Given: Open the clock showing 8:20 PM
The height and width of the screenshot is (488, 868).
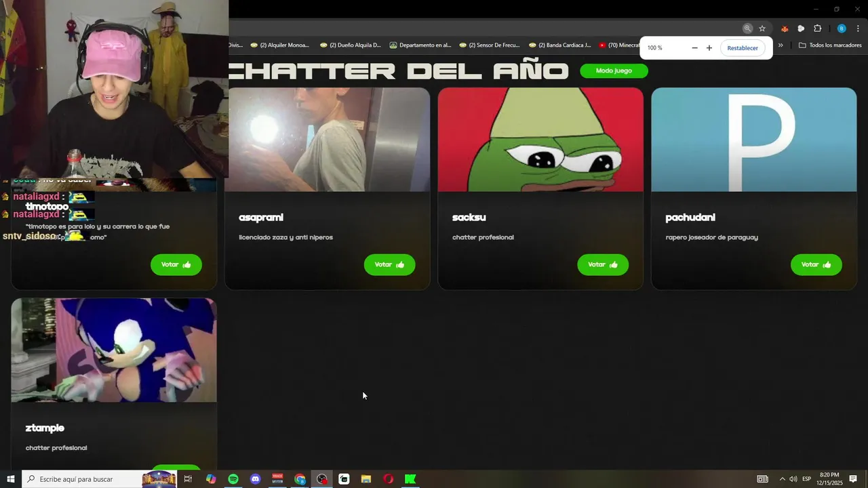Looking at the screenshot, I should 829,479.
